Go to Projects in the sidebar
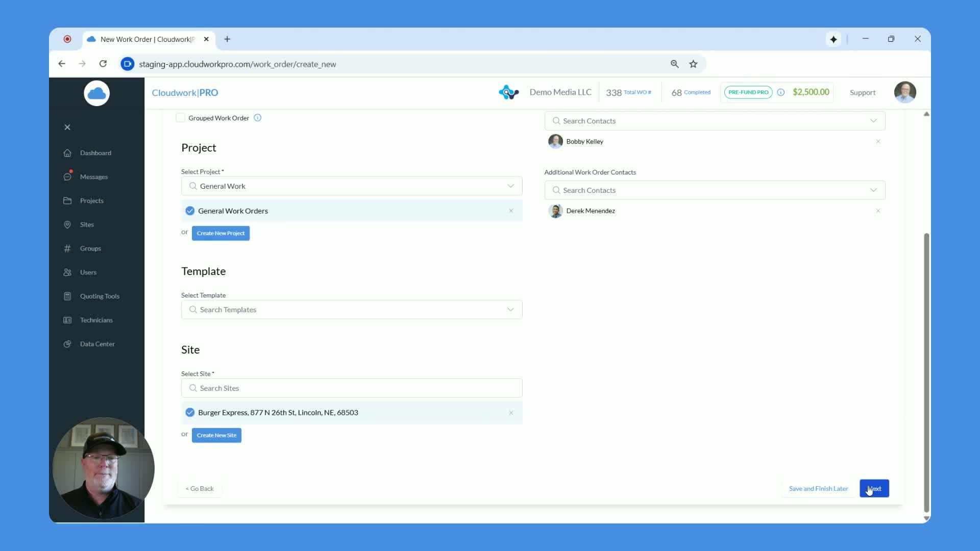 [92, 201]
